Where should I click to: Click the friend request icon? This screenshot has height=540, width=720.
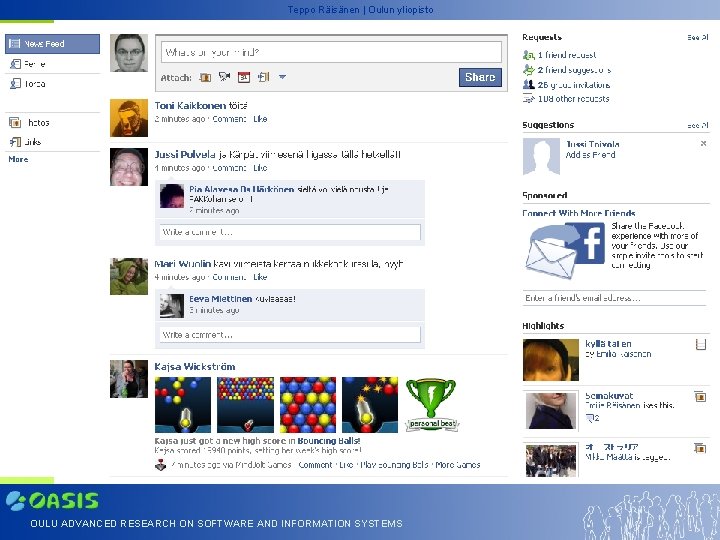pyautogui.click(x=529, y=55)
